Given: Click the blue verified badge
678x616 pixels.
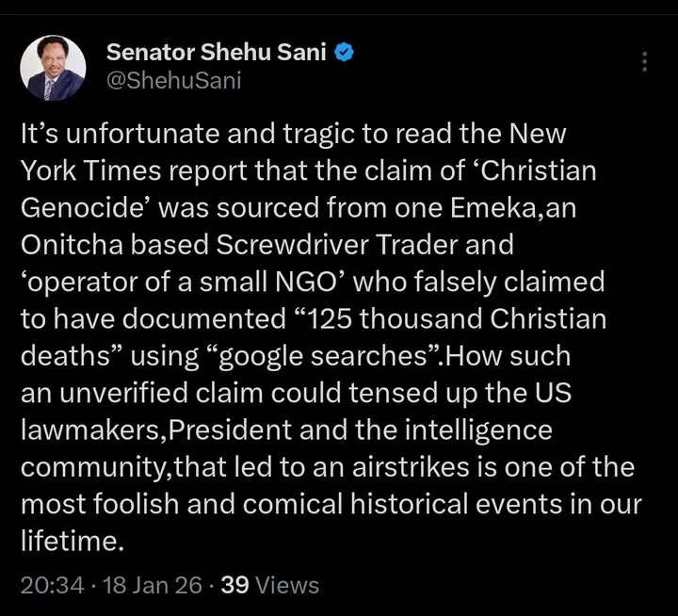Looking at the screenshot, I should point(345,52).
